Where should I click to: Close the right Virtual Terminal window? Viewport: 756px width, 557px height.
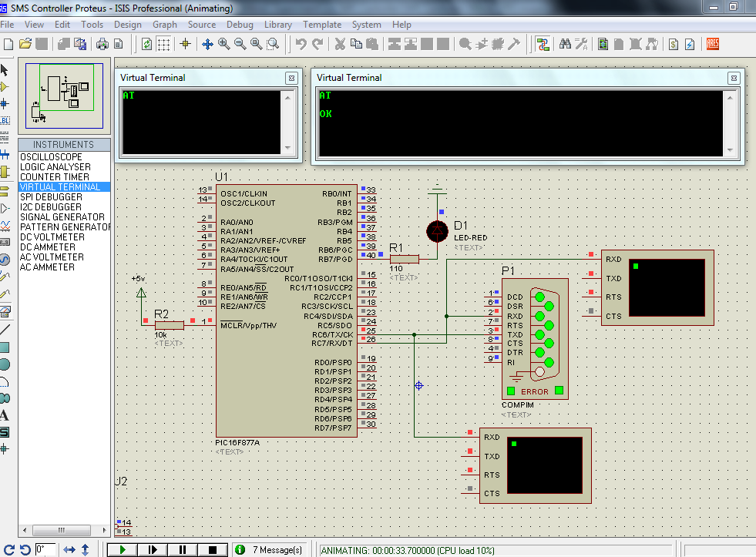tap(734, 78)
